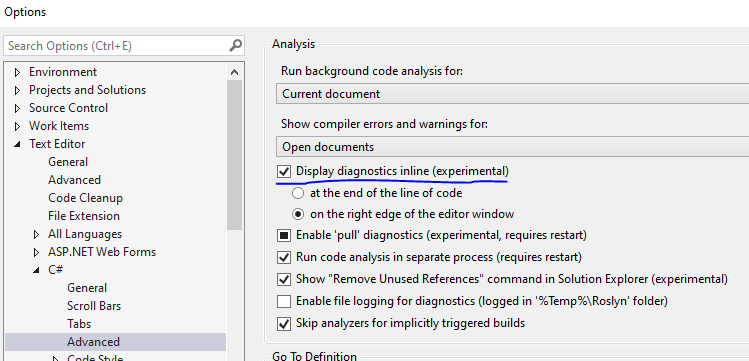Screen dimensions: 749x361
Task: Focus the Search Options input field
Action: 124,46
